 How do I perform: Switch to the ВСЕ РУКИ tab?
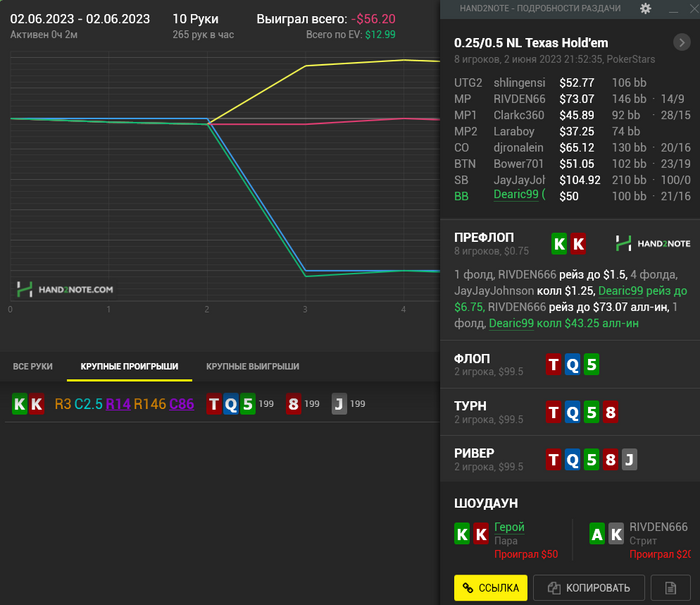click(33, 367)
